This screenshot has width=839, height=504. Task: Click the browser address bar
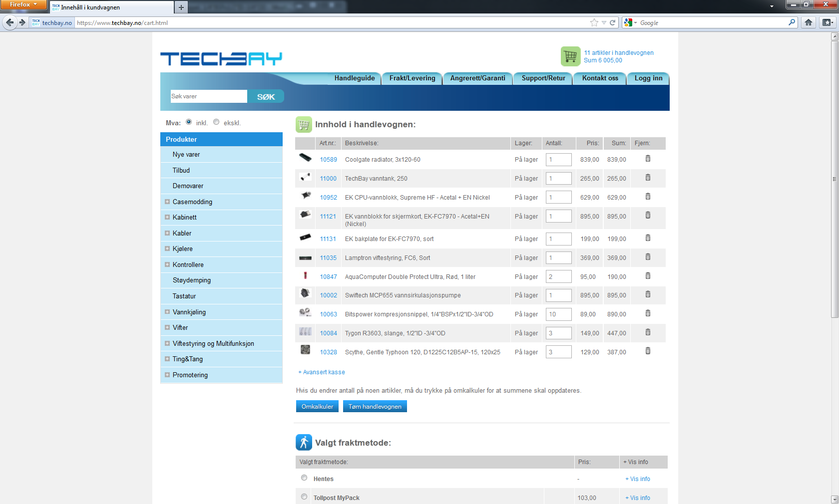point(332,22)
